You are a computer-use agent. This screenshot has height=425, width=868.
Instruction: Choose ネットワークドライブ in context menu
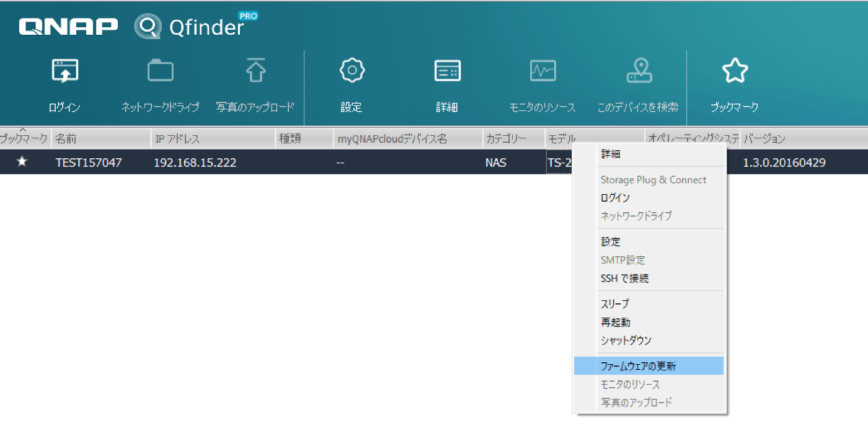pos(649,216)
